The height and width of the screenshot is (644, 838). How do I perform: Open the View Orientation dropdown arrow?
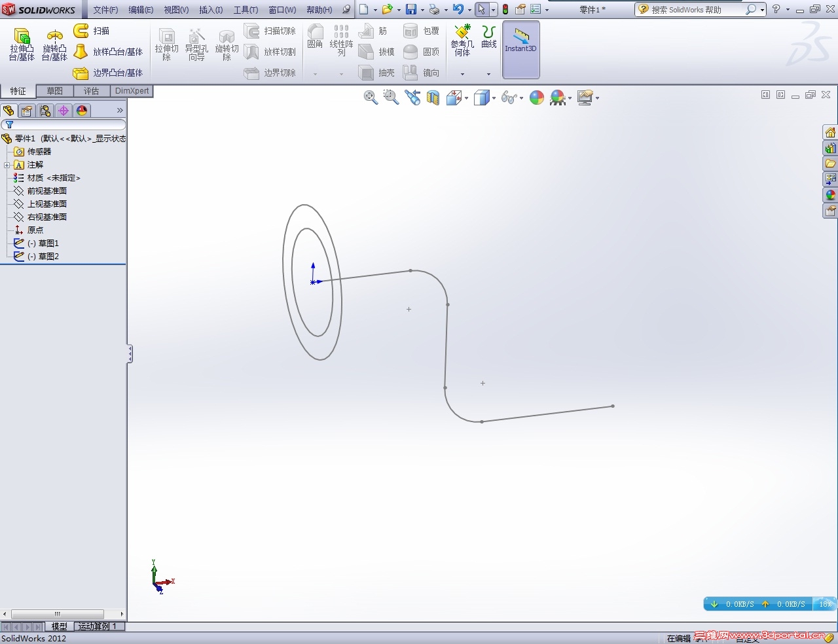(466, 98)
